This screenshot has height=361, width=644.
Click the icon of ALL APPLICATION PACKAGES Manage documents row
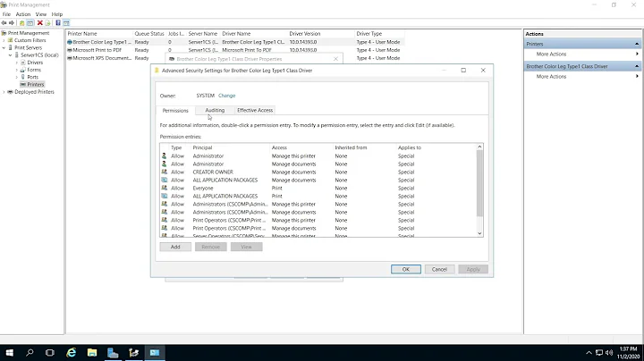point(165,180)
